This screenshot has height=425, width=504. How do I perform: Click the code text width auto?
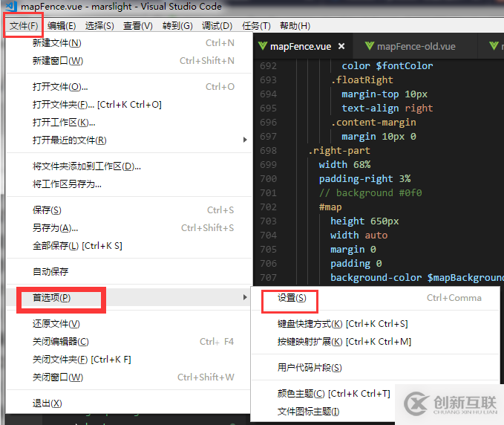[359, 236]
